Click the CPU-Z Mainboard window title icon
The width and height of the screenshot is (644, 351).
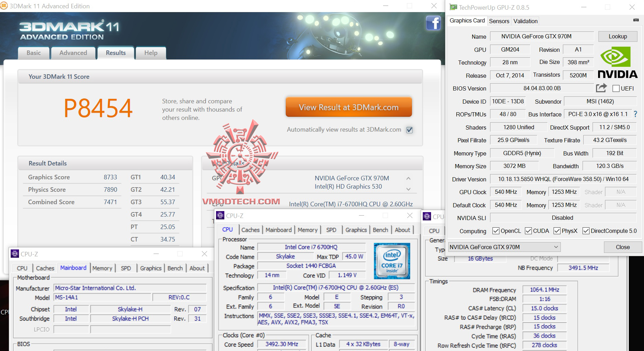tap(15, 254)
